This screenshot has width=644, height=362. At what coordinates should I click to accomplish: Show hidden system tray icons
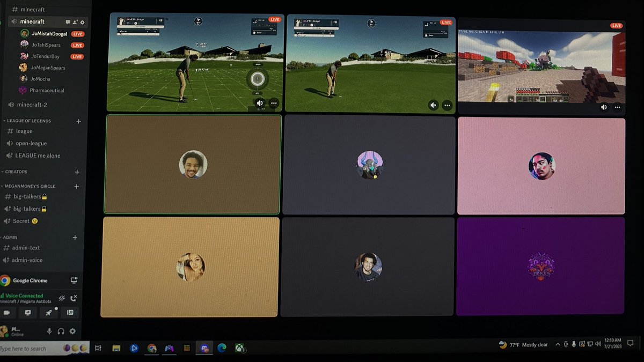click(558, 344)
